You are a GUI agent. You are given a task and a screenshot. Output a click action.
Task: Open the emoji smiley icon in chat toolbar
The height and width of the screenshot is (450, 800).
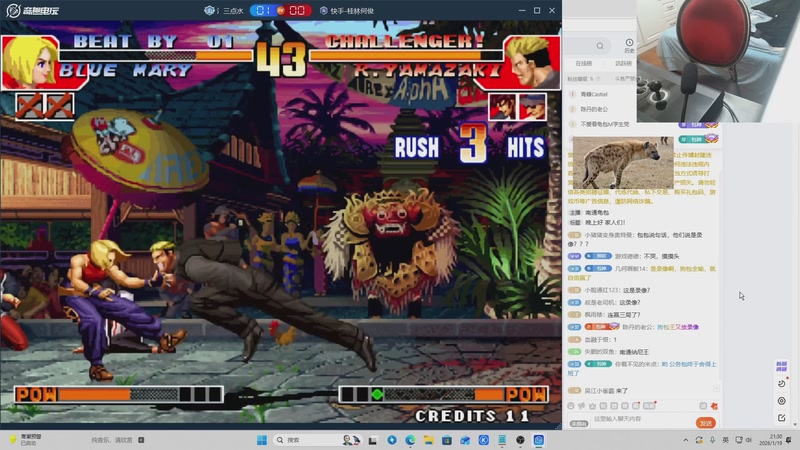(x=571, y=406)
